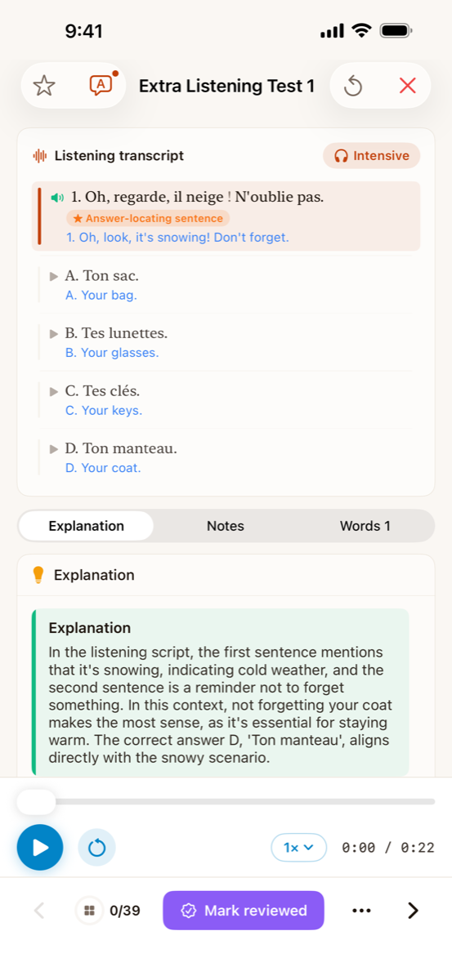Close the test with red X
The height and width of the screenshot is (980, 452).
(x=407, y=85)
